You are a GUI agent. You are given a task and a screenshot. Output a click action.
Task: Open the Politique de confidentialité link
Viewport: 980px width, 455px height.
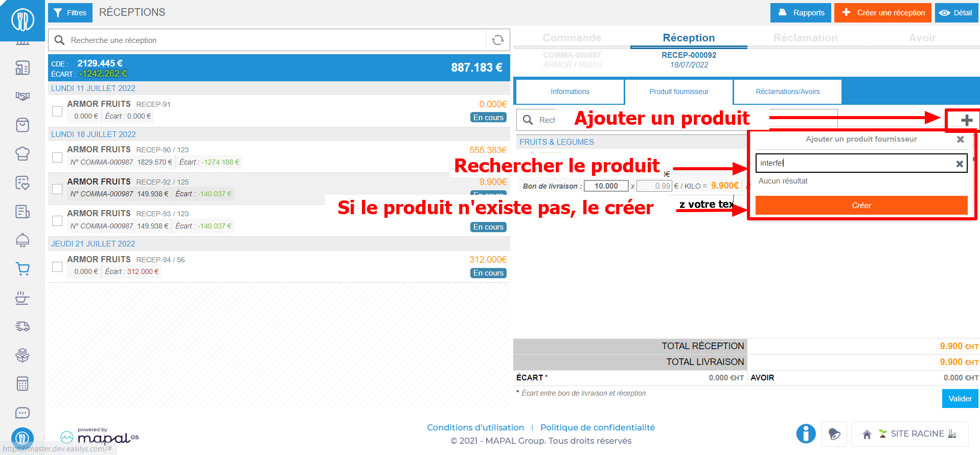598,427
